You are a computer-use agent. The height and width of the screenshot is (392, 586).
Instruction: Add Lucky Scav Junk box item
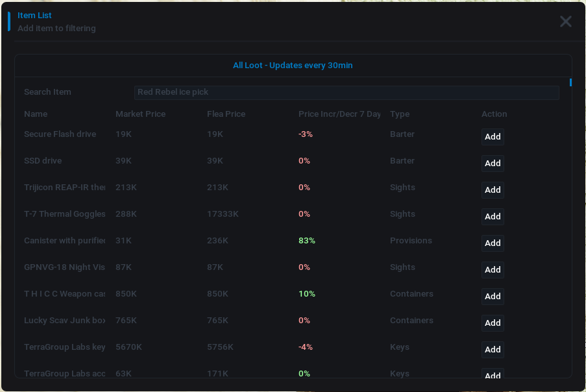pyautogui.click(x=493, y=323)
